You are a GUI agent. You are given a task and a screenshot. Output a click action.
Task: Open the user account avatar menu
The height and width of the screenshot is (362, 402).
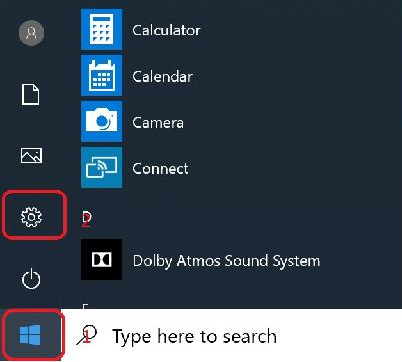(x=31, y=33)
